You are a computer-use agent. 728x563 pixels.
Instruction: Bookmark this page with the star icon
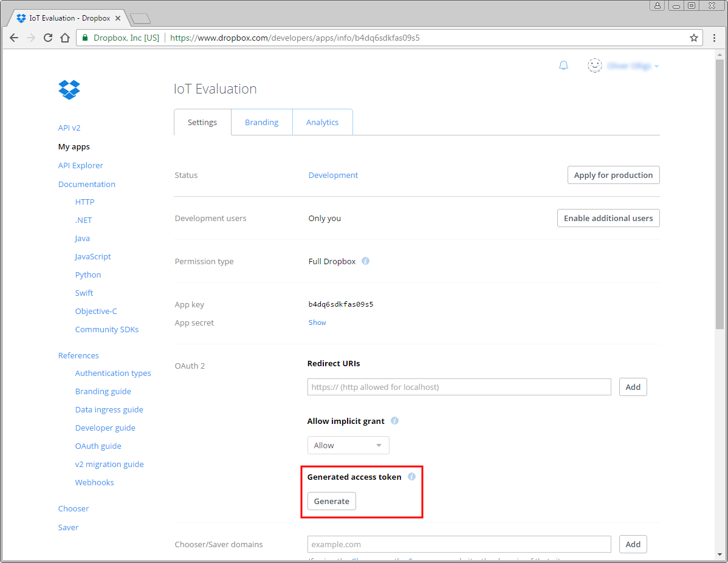(x=693, y=38)
